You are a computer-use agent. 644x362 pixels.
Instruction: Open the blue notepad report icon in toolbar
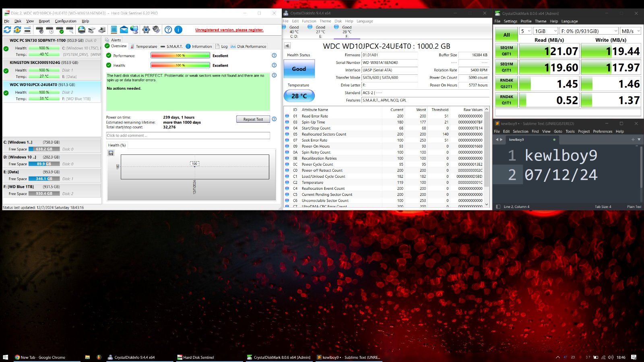pyautogui.click(x=114, y=30)
